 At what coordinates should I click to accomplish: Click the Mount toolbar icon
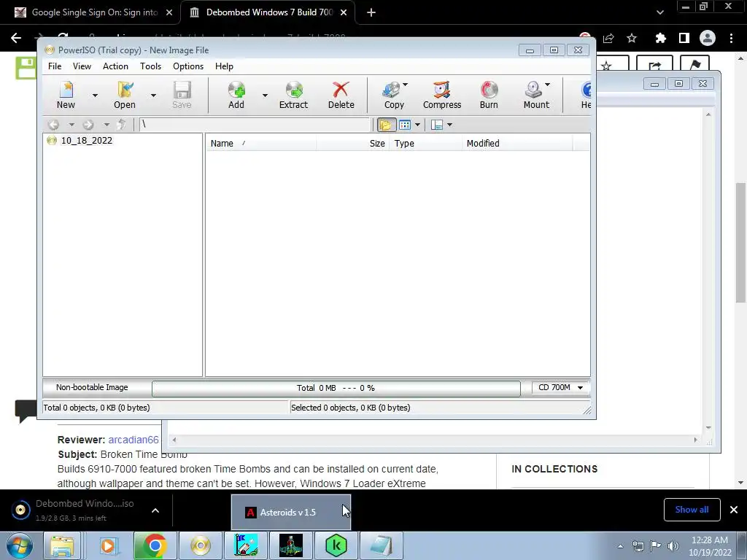[536, 95]
